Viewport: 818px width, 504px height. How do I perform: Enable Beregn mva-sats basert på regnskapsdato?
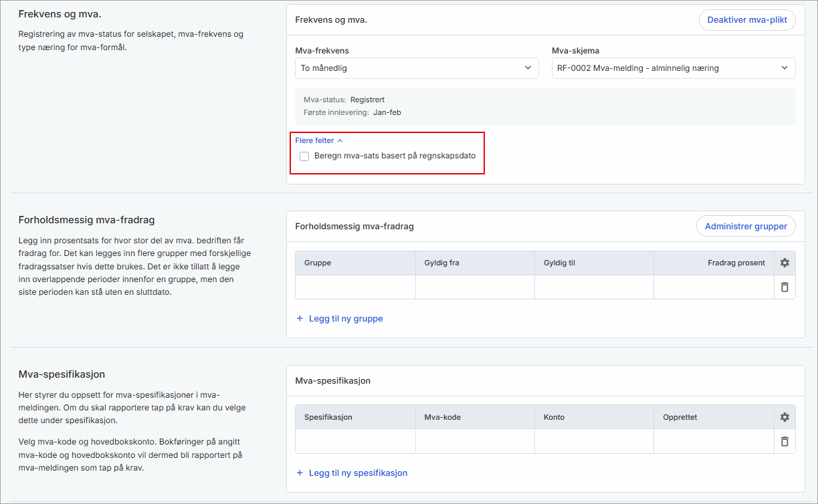(305, 156)
